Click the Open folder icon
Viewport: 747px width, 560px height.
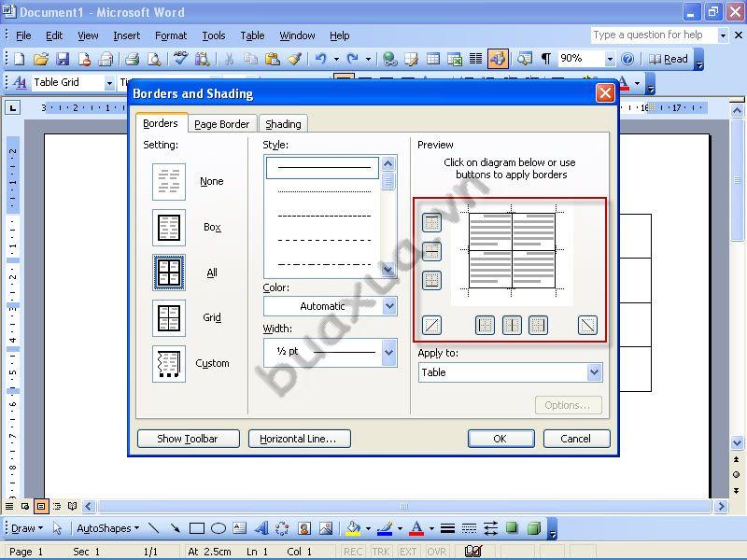(41, 59)
